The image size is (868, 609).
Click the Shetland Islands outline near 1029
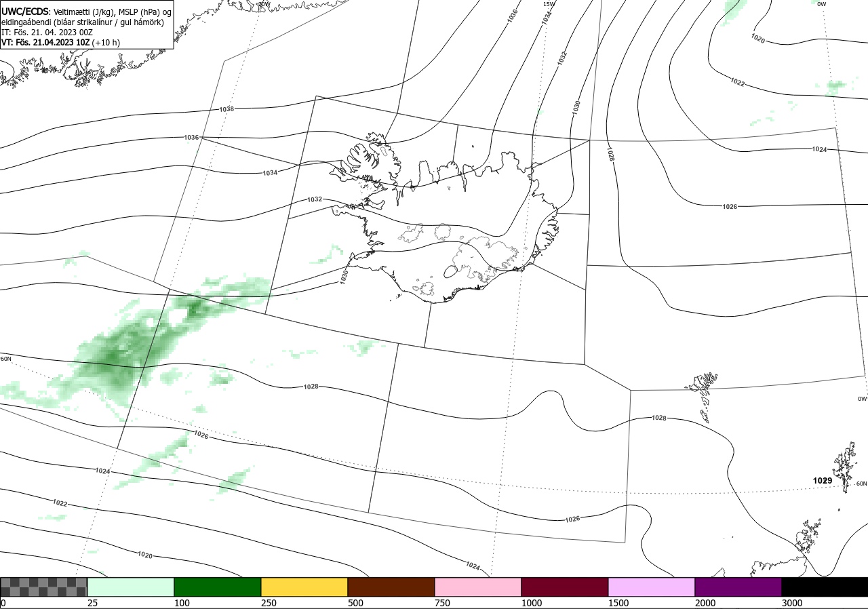846,467
